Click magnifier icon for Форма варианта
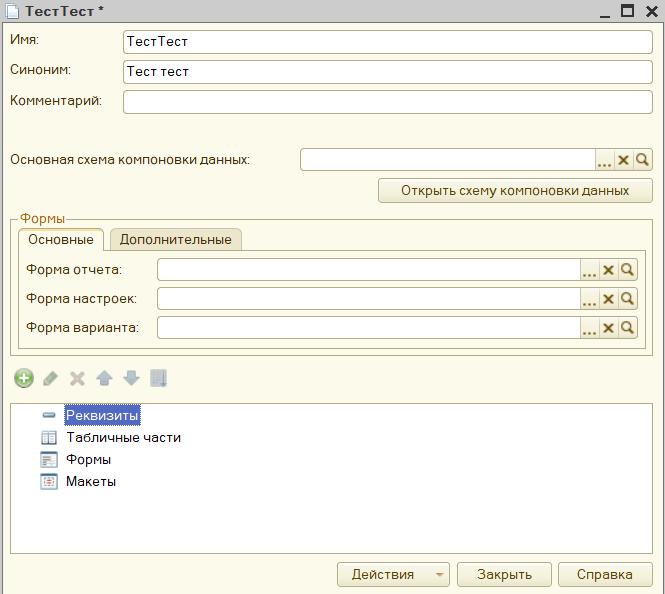The width and height of the screenshot is (665, 594). (628, 328)
